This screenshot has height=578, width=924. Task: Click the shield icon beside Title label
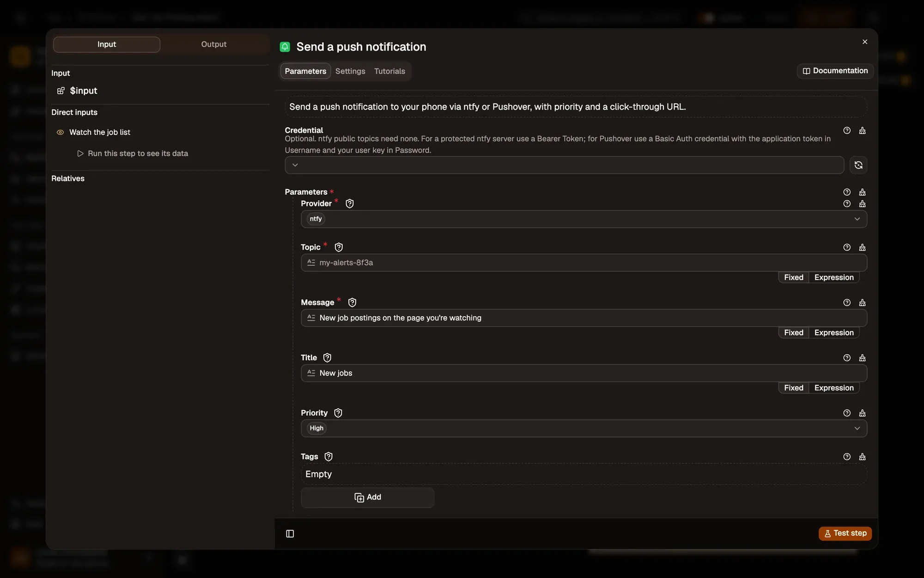327,357
